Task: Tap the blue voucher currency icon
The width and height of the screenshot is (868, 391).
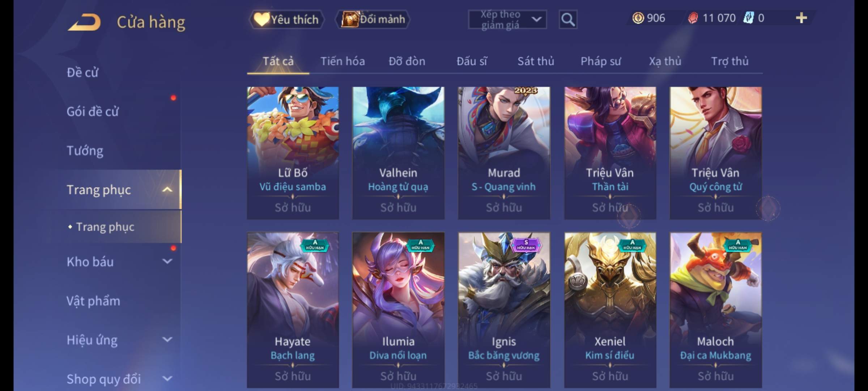Action: click(748, 18)
